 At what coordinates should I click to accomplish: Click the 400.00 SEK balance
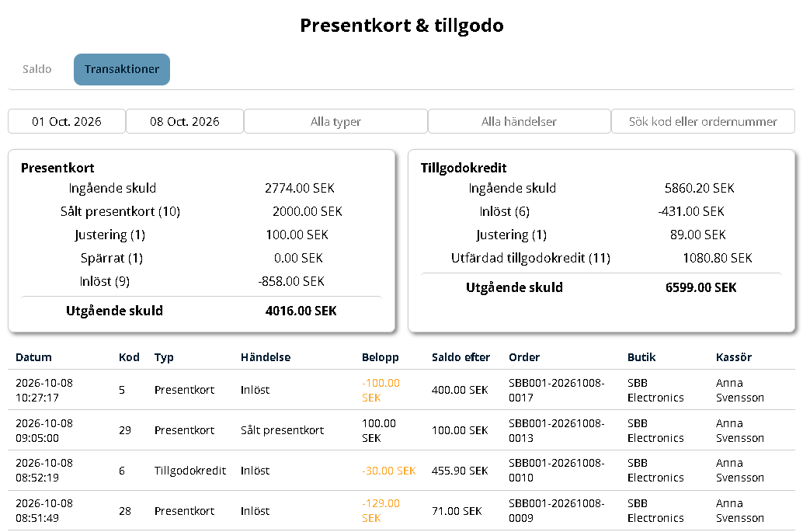pos(460,390)
